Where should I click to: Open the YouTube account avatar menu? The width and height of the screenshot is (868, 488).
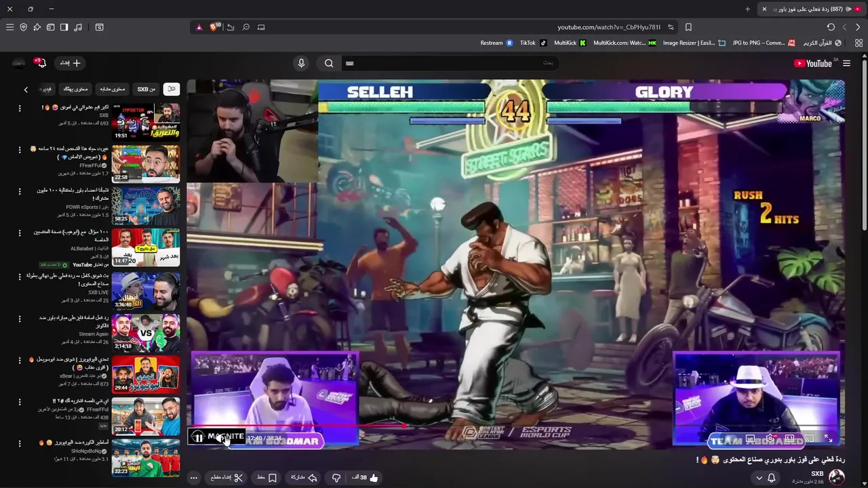[18, 63]
